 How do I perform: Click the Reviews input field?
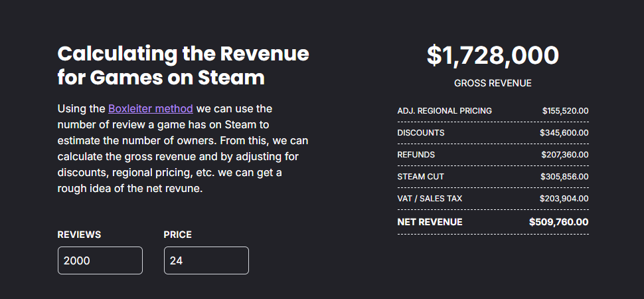point(100,260)
